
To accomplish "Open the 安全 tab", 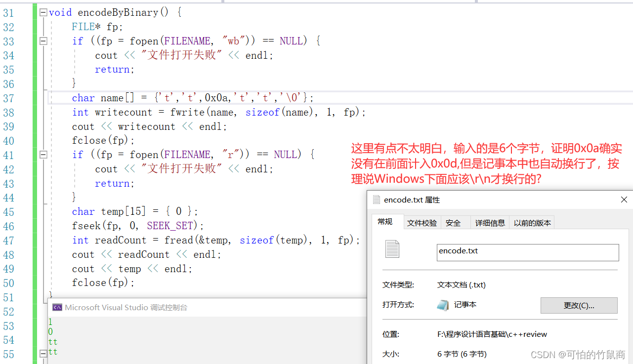I will pos(453,223).
